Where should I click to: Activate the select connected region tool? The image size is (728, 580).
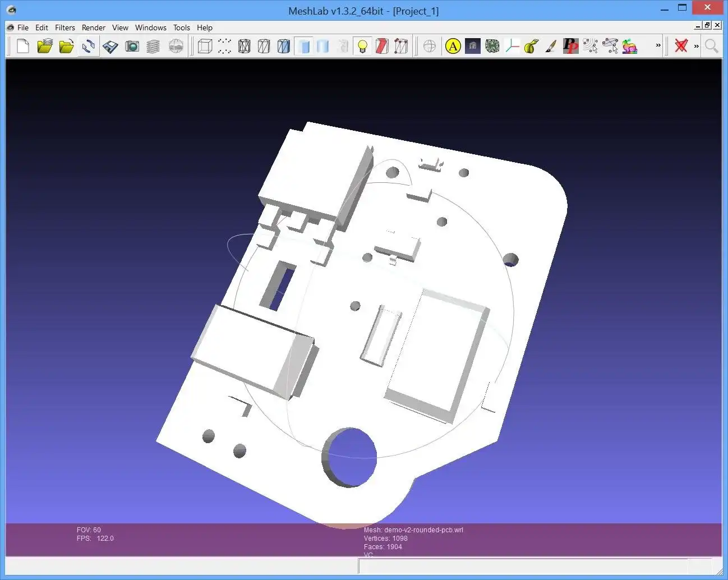pyautogui.click(x=610, y=46)
